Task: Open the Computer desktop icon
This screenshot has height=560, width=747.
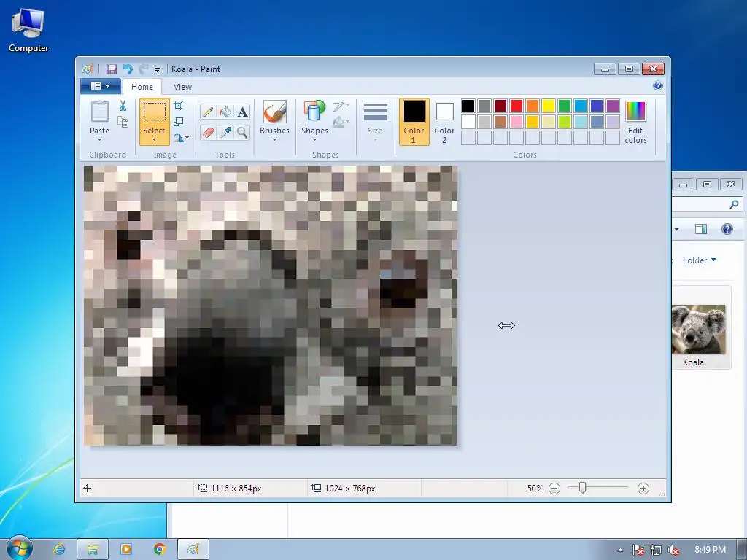Action: coord(28,30)
